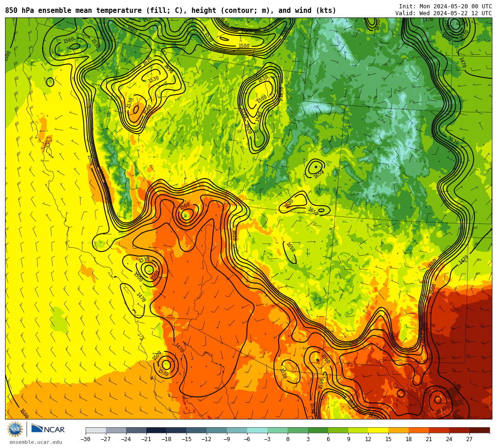Screen dimensions: 497x448
Task: Click the positive 15 colorbar tick label
Action: [388, 439]
